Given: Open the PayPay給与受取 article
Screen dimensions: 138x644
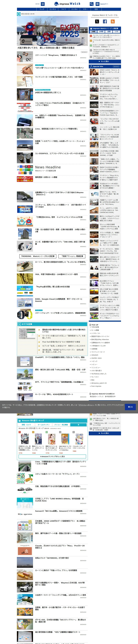Looking at the screenshot, I should pos(52,287).
